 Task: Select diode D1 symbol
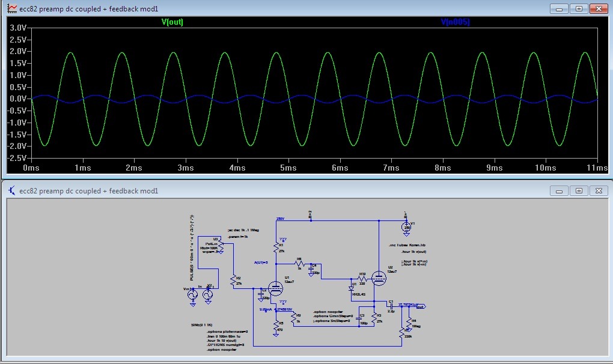point(351,289)
